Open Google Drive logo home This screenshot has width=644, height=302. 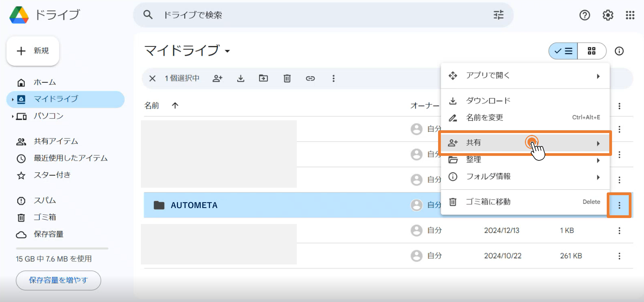19,15
